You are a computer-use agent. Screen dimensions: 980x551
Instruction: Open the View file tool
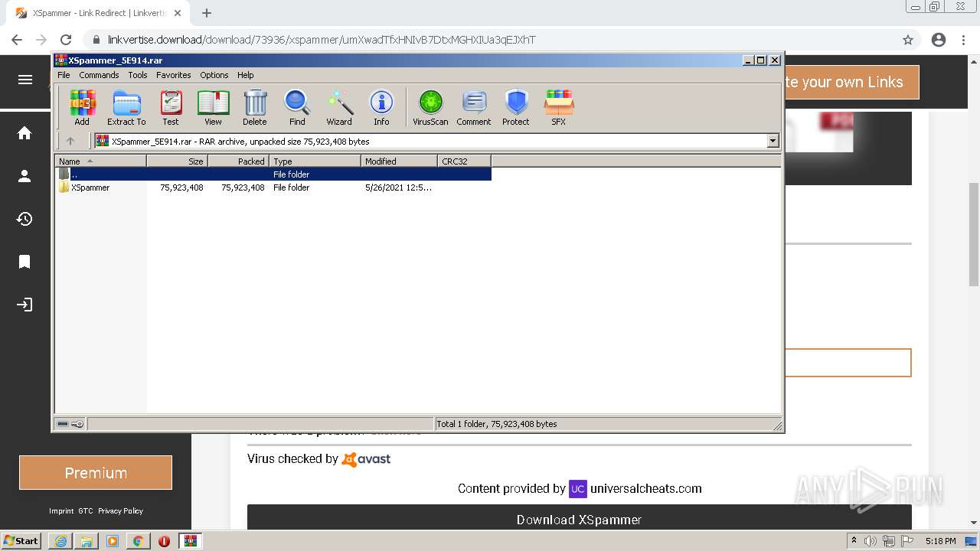213,107
